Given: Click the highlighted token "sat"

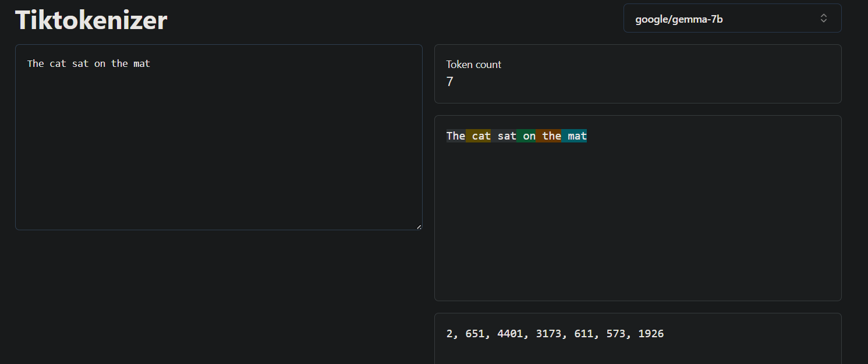Looking at the screenshot, I should point(504,136).
